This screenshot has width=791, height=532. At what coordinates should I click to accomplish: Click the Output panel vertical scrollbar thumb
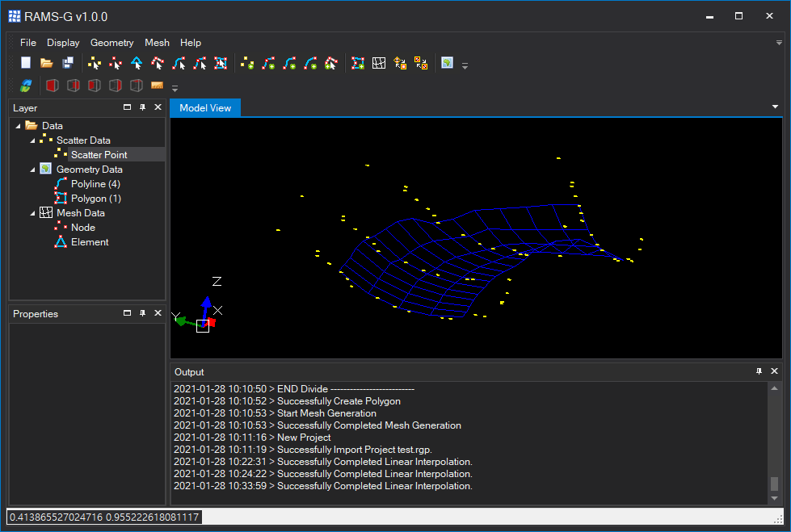click(774, 484)
